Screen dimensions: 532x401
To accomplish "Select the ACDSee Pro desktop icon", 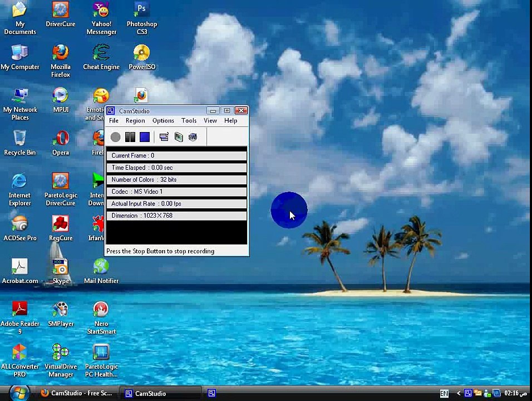I will point(19,228).
